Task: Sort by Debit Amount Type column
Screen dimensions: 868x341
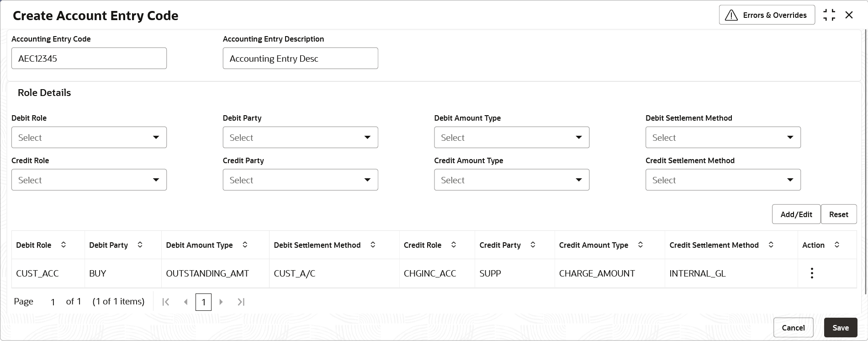Action: pos(245,245)
